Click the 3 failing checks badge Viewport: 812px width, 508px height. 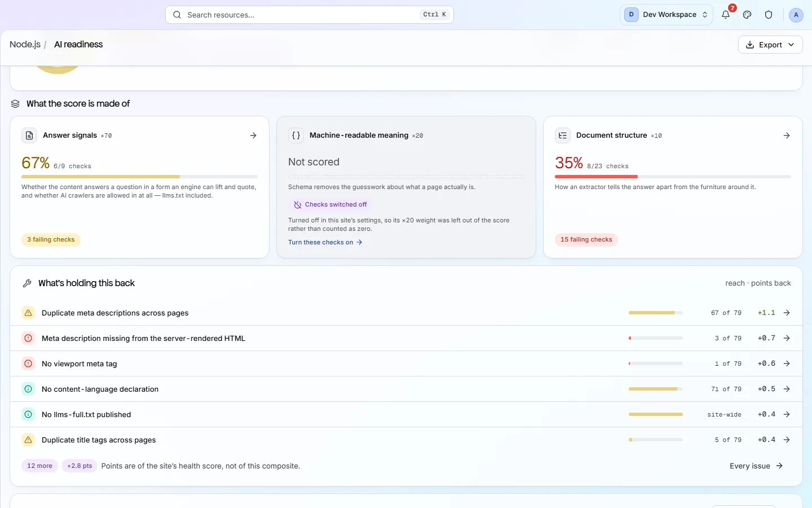coord(51,240)
